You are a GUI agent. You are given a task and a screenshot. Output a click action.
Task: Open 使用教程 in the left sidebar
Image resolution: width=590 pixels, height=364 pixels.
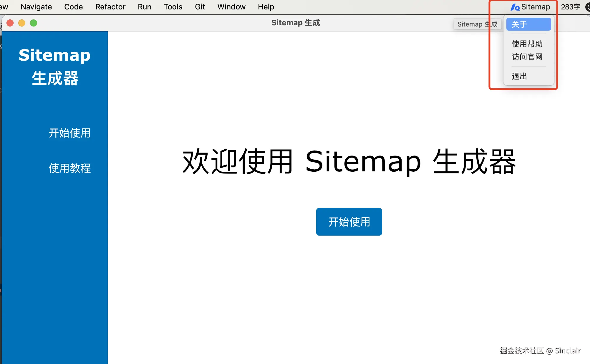[69, 168]
